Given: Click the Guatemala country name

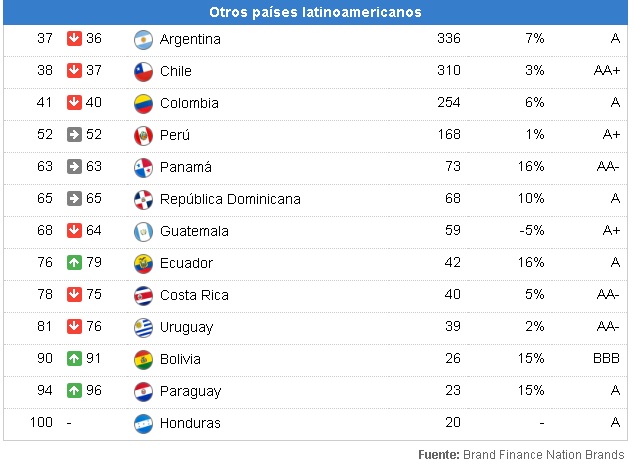Looking at the screenshot, I should coord(194,232).
